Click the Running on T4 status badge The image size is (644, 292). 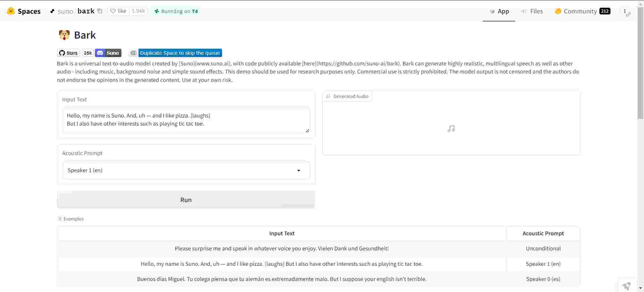point(176,11)
